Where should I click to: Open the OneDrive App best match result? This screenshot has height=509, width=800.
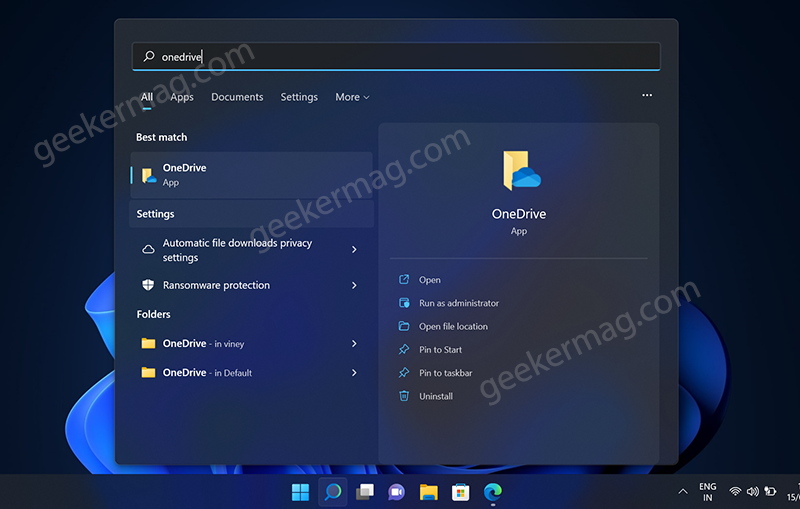[x=252, y=175]
